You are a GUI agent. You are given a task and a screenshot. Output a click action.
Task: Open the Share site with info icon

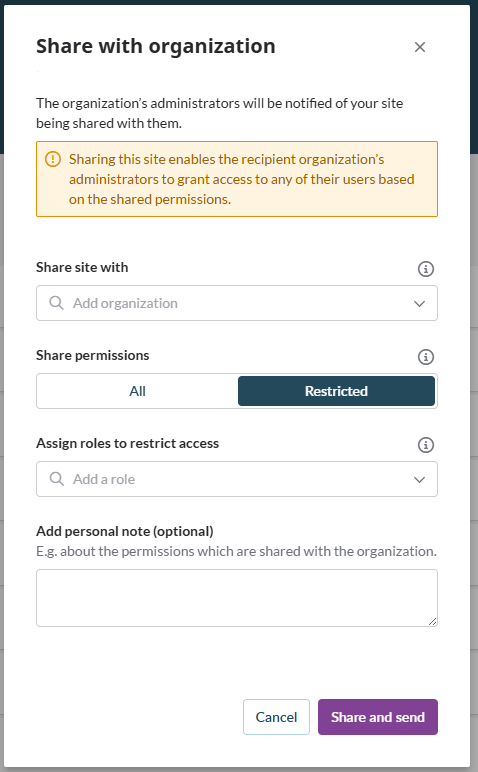426,269
